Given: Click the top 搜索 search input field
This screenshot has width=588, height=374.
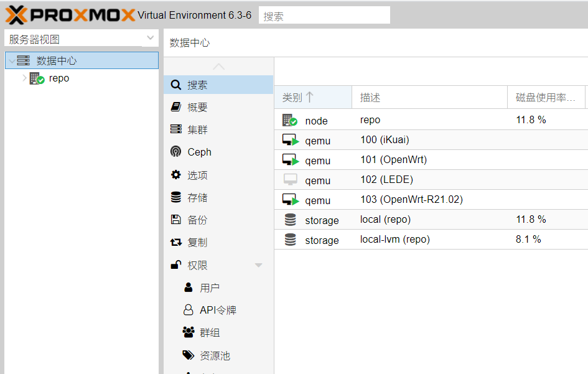Looking at the screenshot, I should coord(324,16).
